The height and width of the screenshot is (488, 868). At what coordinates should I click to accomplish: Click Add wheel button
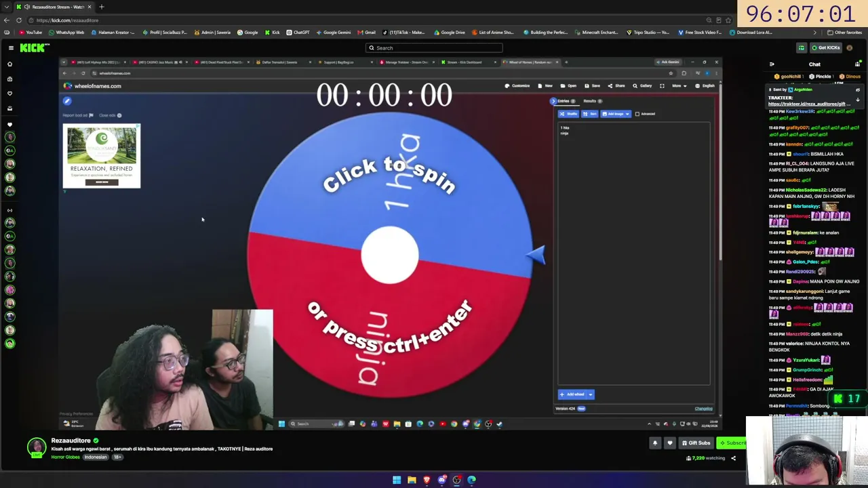pyautogui.click(x=572, y=394)
